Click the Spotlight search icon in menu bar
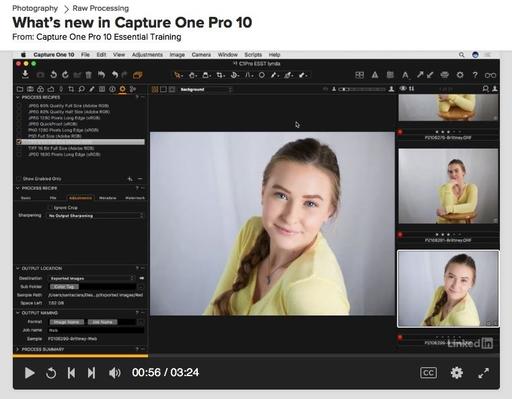 (x=462, y=55)
